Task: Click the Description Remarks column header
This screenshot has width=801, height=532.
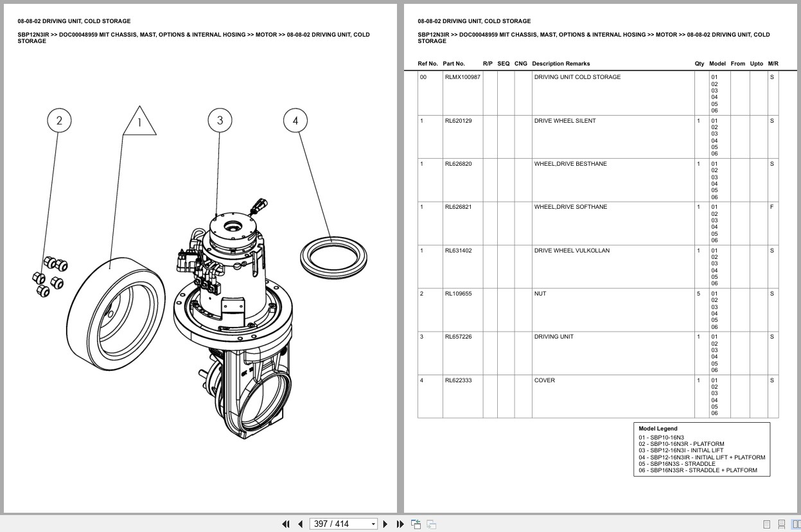Action: tap(561, 64)
